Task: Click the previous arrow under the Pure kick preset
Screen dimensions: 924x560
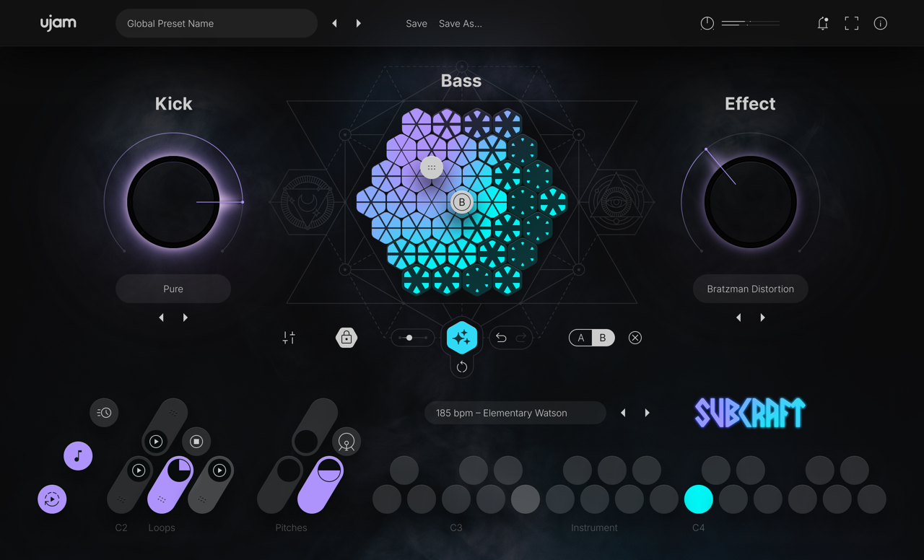Action: tap(161, 317)
